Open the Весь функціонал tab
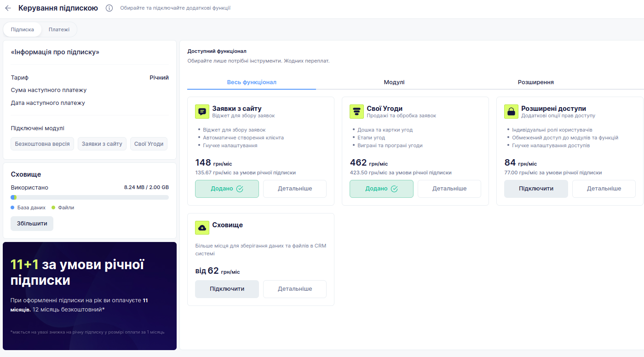Image resolution: width=644 pixels, height=357 pixels. pyautogui.click(x=252, y=82)
